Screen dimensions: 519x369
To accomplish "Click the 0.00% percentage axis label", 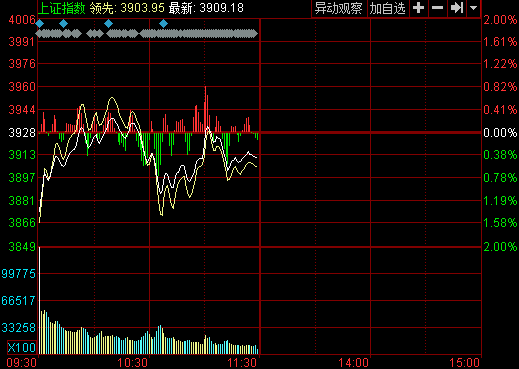I will (500, 133).
